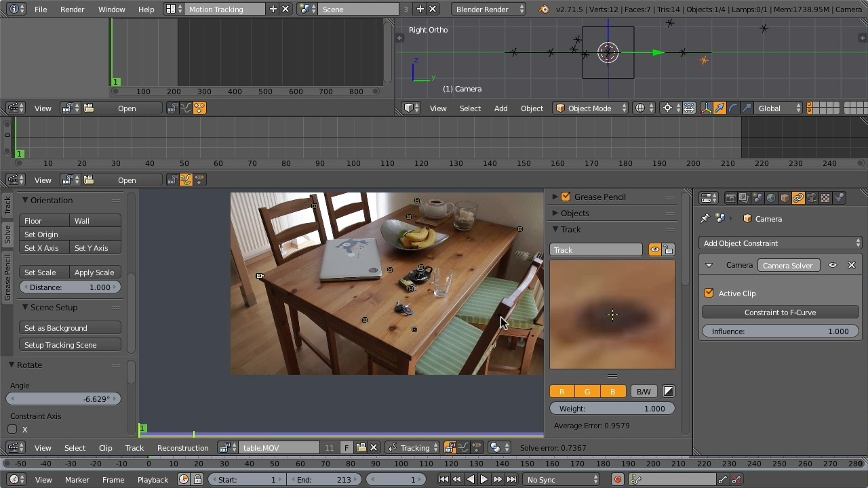Open the Object properties tab (cube icon)
This screenshot has width=868, height=488.
click(x=784, y=197)
